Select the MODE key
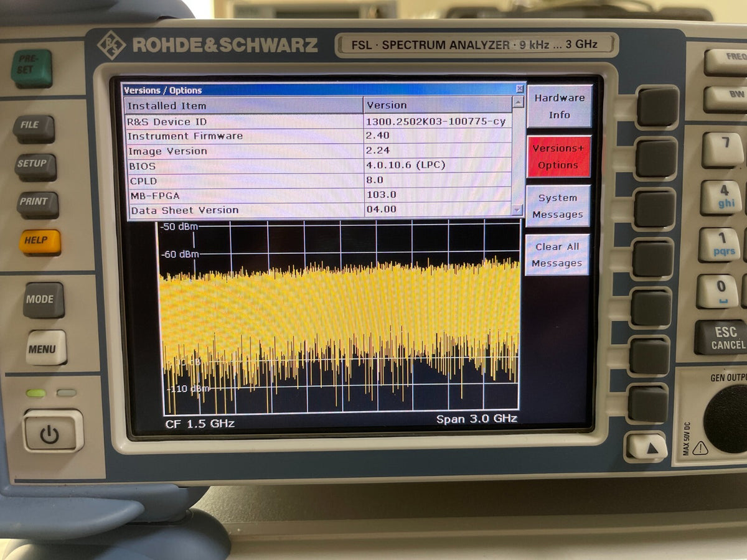This screenshot has width=747, height=560. (x=44, y=301)
